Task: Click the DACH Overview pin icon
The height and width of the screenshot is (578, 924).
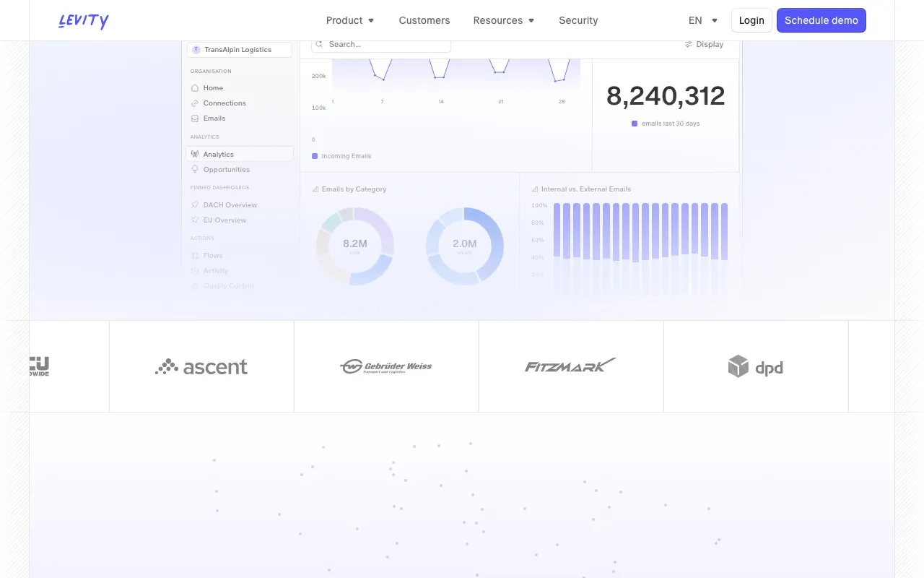Action: point(195,204)
